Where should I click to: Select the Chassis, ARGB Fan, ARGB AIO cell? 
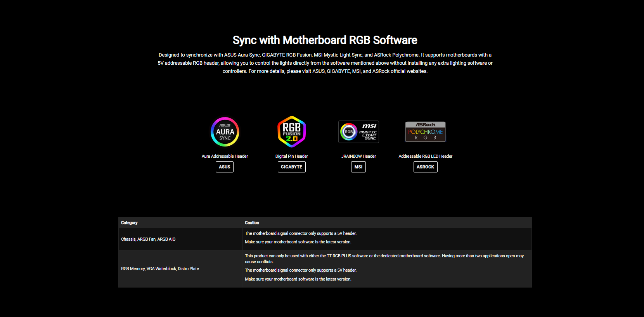pyautogui.click(x=148, y=239)
